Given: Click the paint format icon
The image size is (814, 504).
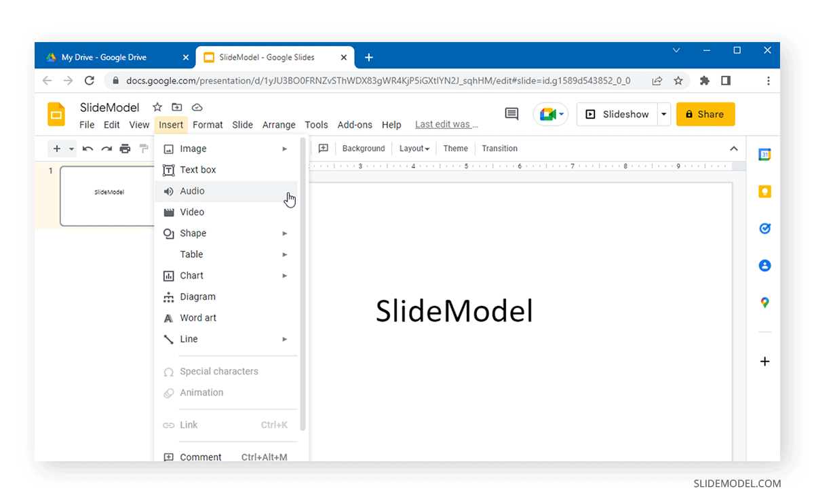Looking at the screenshot, I should [x=144, y=149].
